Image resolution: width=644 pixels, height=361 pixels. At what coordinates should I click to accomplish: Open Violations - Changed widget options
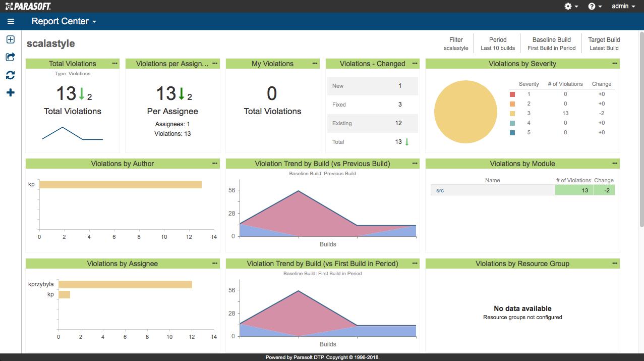pyautogui.click(x=415, y=64)
